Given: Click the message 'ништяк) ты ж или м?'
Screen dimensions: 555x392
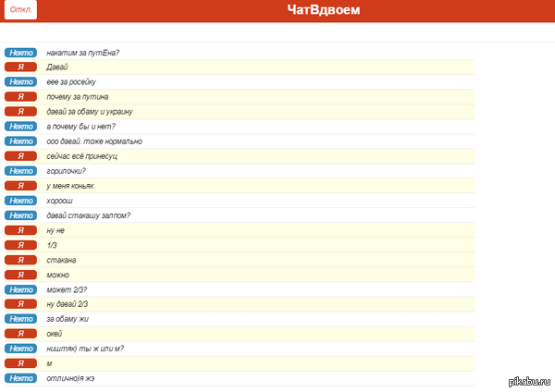Looking at the screenshot, I should click(x=85, y=349).
